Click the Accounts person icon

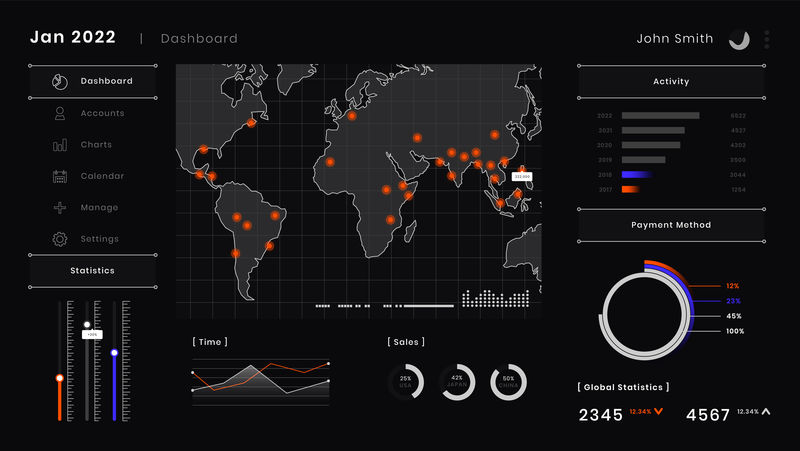[x=60, y=113]
